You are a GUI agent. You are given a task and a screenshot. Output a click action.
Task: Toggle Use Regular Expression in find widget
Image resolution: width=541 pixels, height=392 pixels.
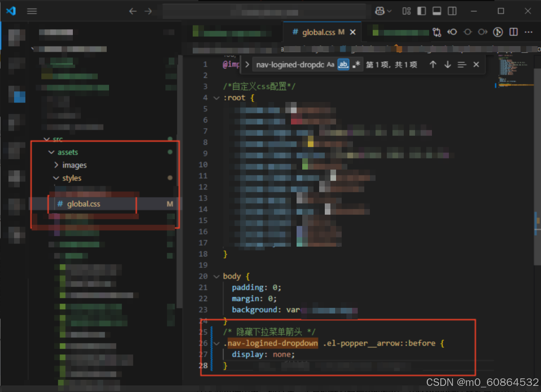pyautogui.click(x=356, y=64)
